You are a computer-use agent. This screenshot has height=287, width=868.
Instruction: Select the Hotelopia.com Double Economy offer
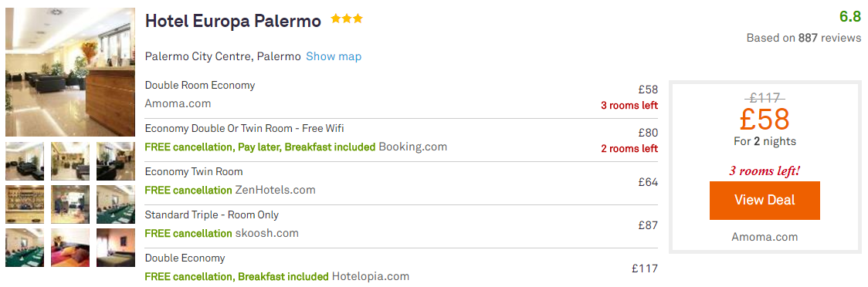[x=402, y=268]
